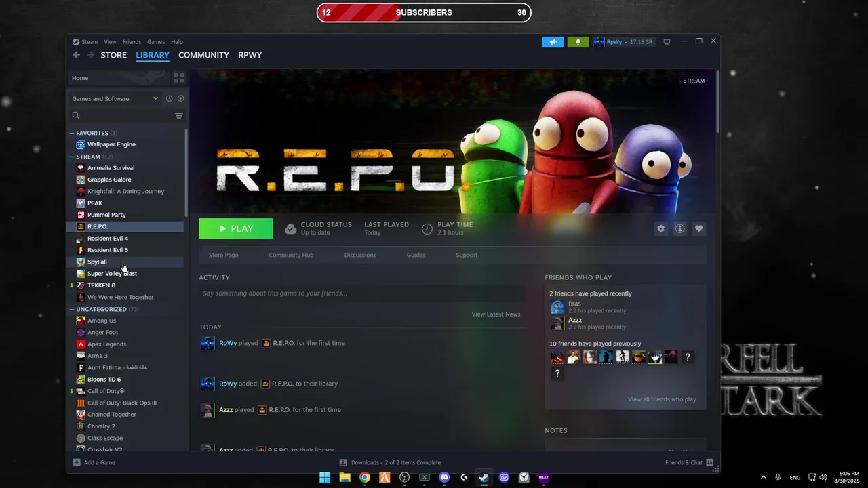Open the Windows Start button on taskbar
The width and height of the screenshot is (868, 488).
325,477
